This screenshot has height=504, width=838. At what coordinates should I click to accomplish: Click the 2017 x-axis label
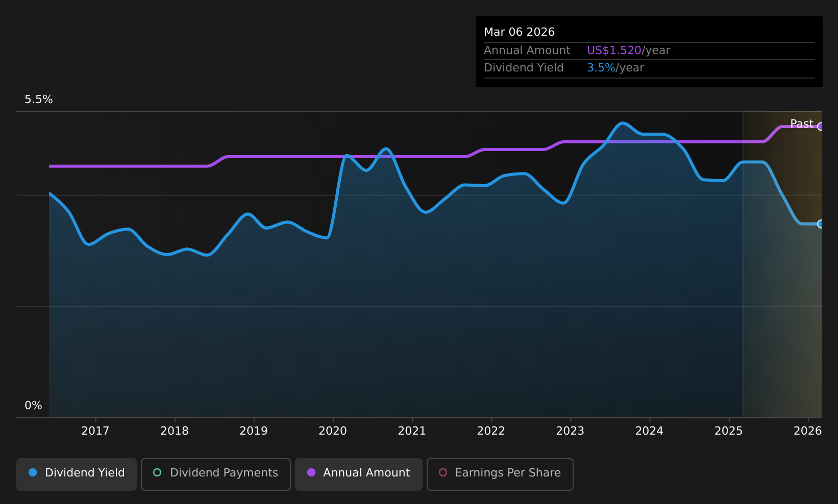(95, 431)
